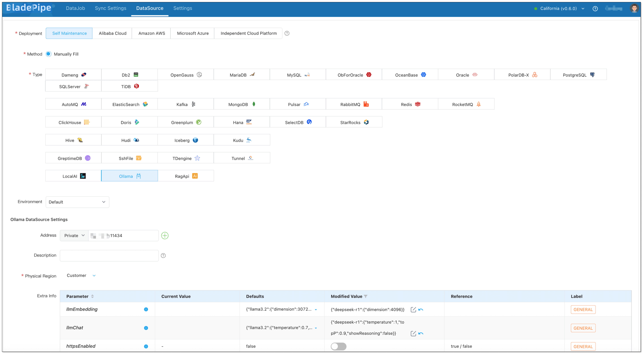Open the Sync Settings tab

coord(111,8)
